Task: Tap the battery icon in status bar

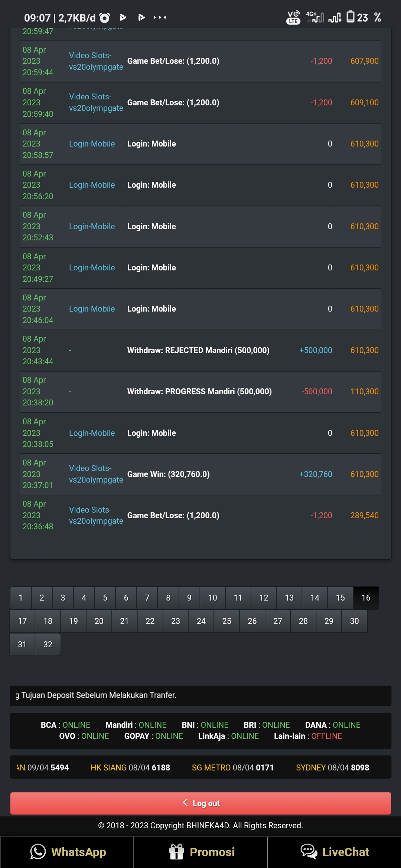Action: [x=350, y=17]
